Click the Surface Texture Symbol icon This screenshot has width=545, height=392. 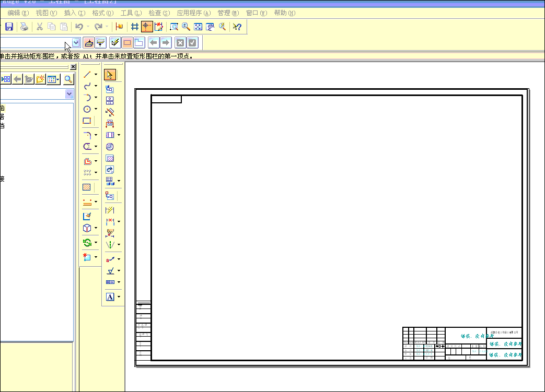coord(110,271)
